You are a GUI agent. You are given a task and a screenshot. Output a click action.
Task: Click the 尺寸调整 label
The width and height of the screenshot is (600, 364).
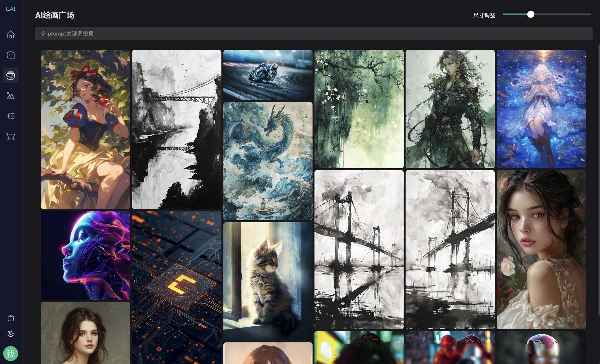[484, 15]
